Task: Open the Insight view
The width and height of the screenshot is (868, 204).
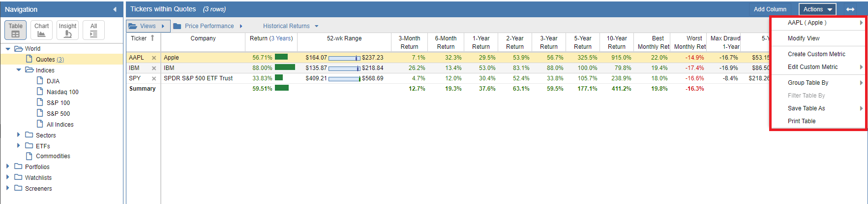Action: click(x=67, y=30)
